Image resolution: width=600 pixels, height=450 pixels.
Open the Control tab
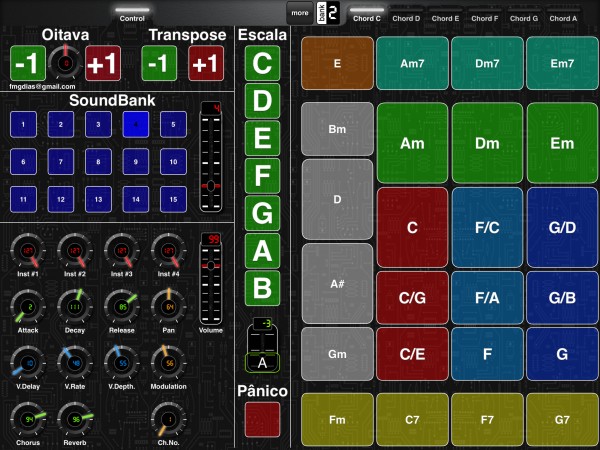coord(132,15)
